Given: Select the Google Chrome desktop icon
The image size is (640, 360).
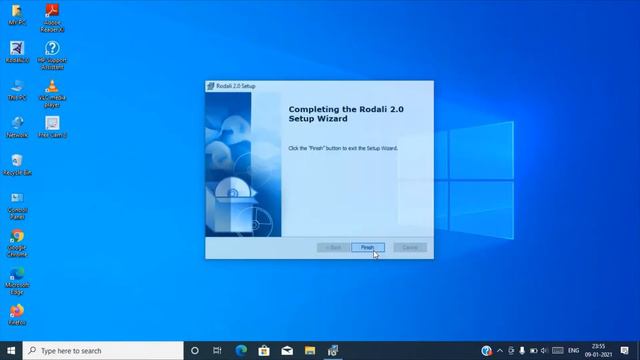Looking at the screenshot, I should point(17,243).
